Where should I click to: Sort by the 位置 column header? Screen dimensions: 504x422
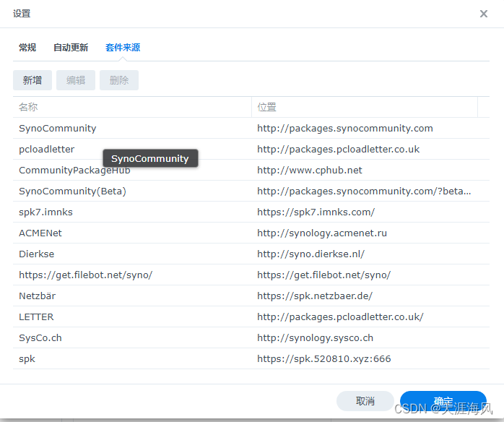pyautogui.click(x=365, y=107)
